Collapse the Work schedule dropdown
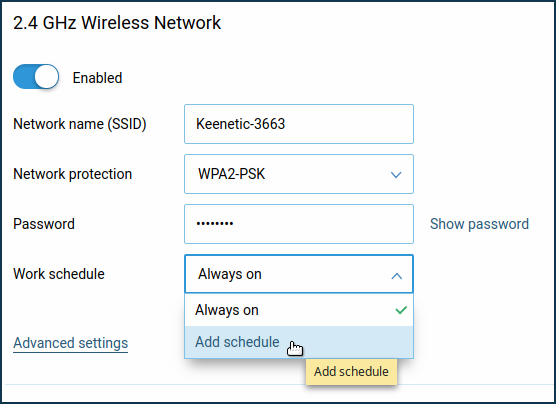The height and width of the screenshot is (404, 556). pyautogui.click(x=299, y=274)
